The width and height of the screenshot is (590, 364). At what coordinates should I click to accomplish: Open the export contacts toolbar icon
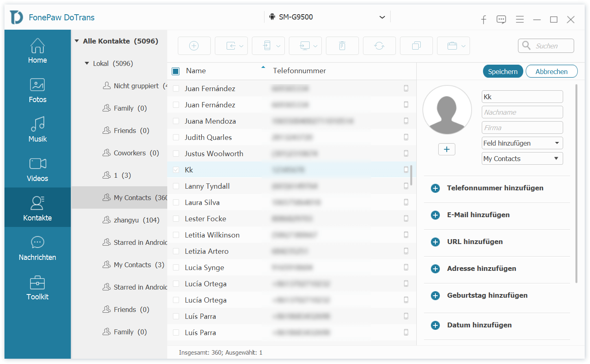[x=231, y=46]
